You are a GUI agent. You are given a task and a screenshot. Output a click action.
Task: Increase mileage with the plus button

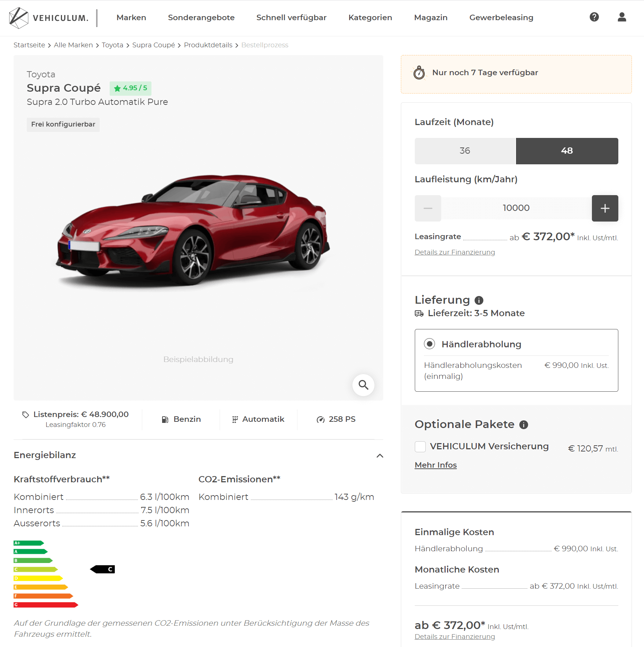coord(605,208)
